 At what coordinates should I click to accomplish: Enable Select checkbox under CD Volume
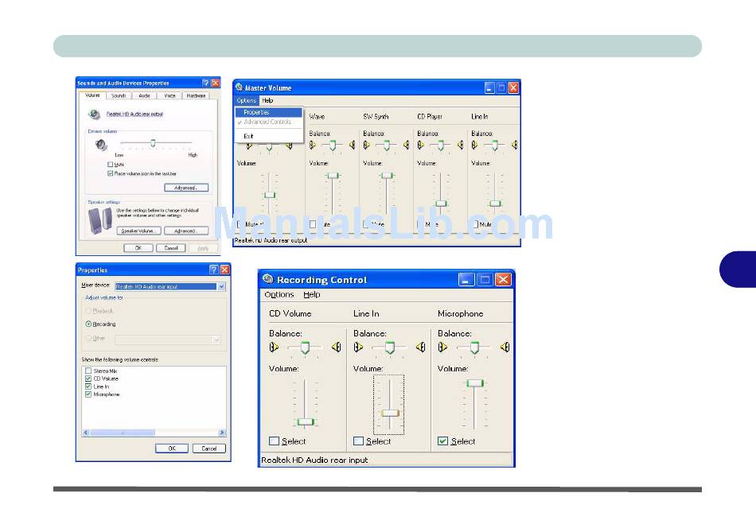275,441
